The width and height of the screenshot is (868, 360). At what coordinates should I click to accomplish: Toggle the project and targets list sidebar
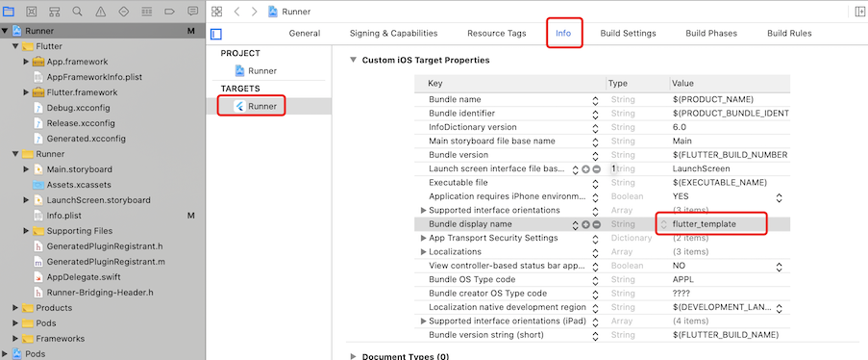coord(216,35)
